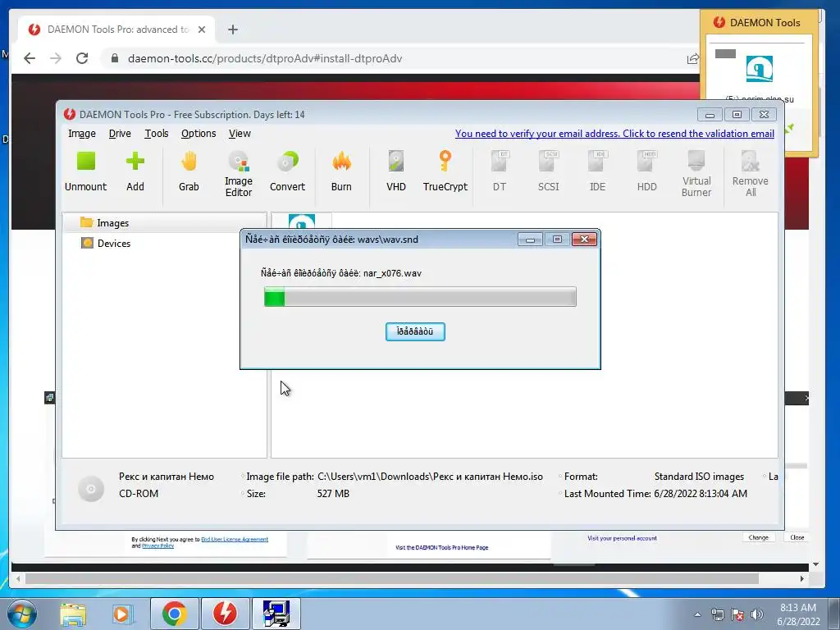This screenshot has width=840, height=630.
Task: Click the Virtual Burner icon
Action: point(696,174)
